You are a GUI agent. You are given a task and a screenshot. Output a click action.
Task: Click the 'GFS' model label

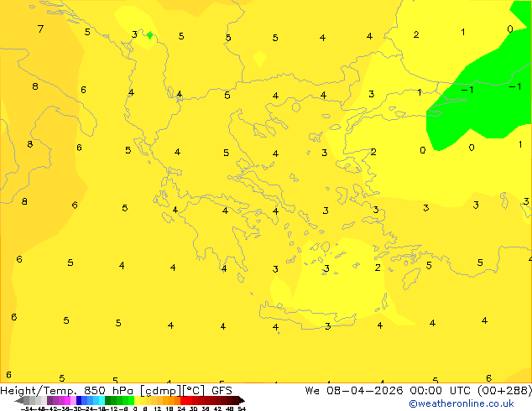[222, 391]
